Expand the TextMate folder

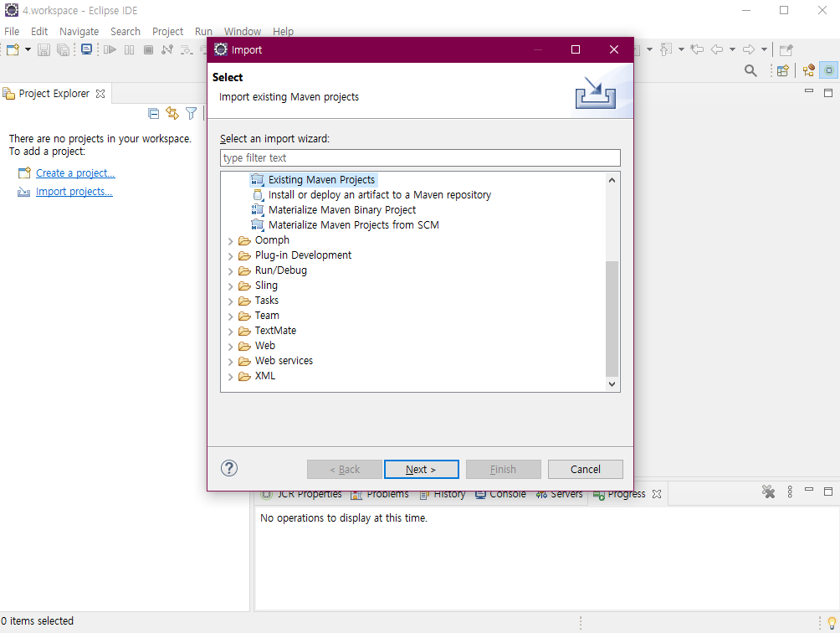point(230,332)
